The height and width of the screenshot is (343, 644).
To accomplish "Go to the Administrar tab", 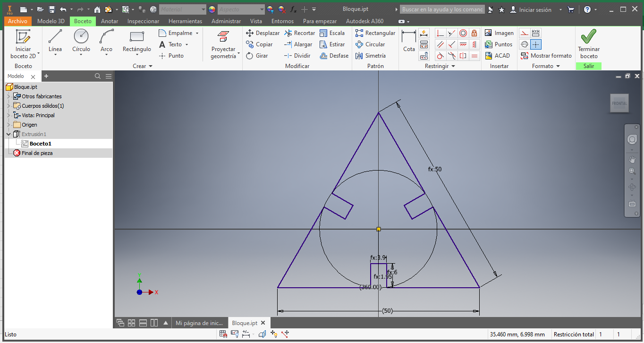I will click(226, 21).
